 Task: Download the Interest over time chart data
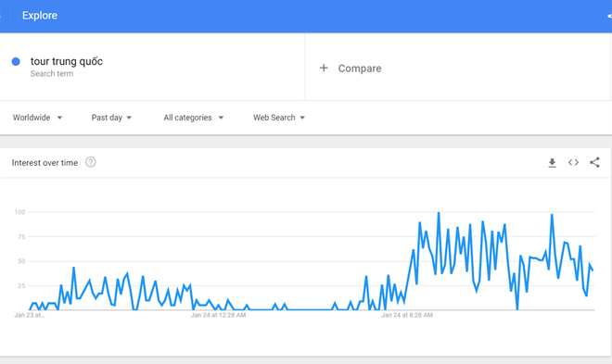click(552, 162)
